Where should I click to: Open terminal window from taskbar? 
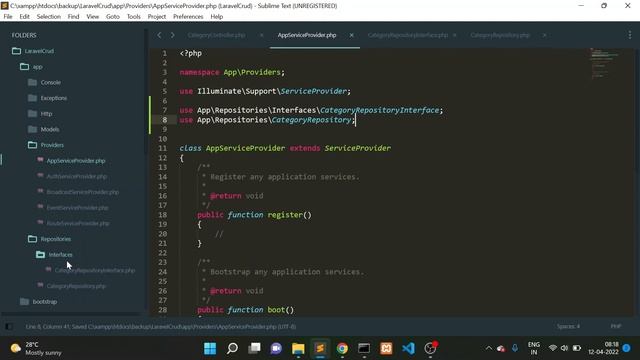pyautogui.click(x=364, y=349)
